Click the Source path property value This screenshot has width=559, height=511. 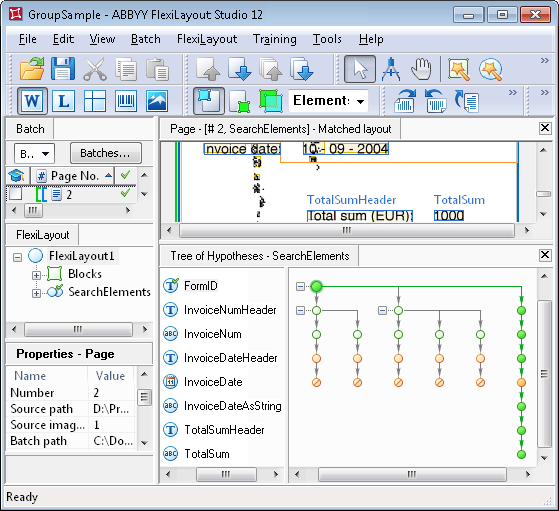click(x=111, y=409)
